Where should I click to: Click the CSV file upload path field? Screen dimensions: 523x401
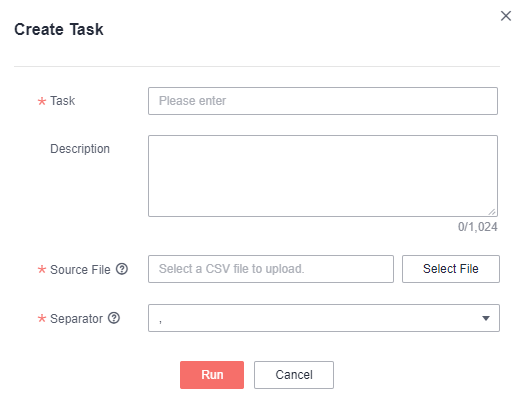[271, 269]
